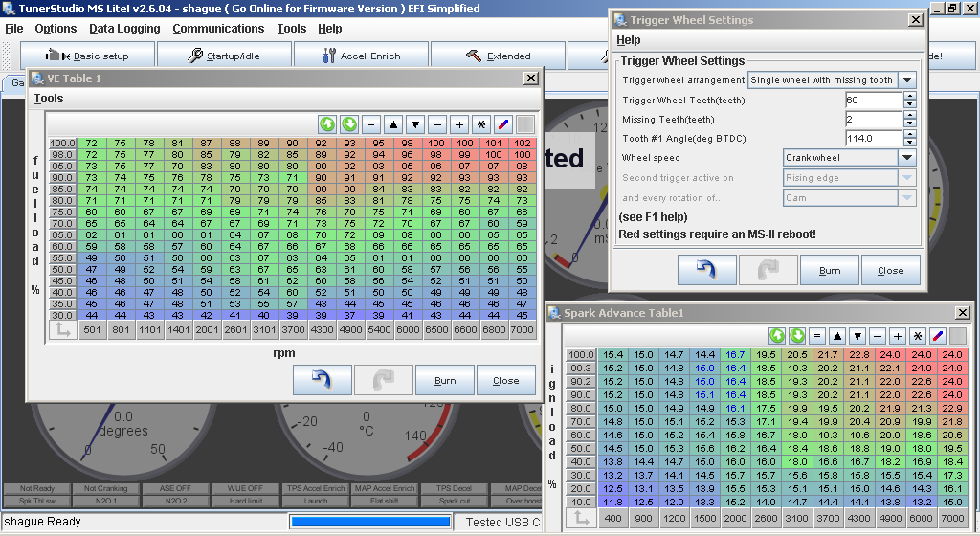Click green down-arrow icon in VE Table 1 toolbar
This screenshot has width=980, height=536.
[349, 124]
